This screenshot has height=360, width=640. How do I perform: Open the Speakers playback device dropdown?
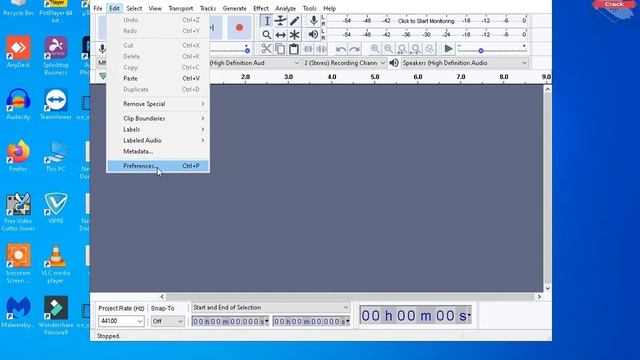[464, 63]
